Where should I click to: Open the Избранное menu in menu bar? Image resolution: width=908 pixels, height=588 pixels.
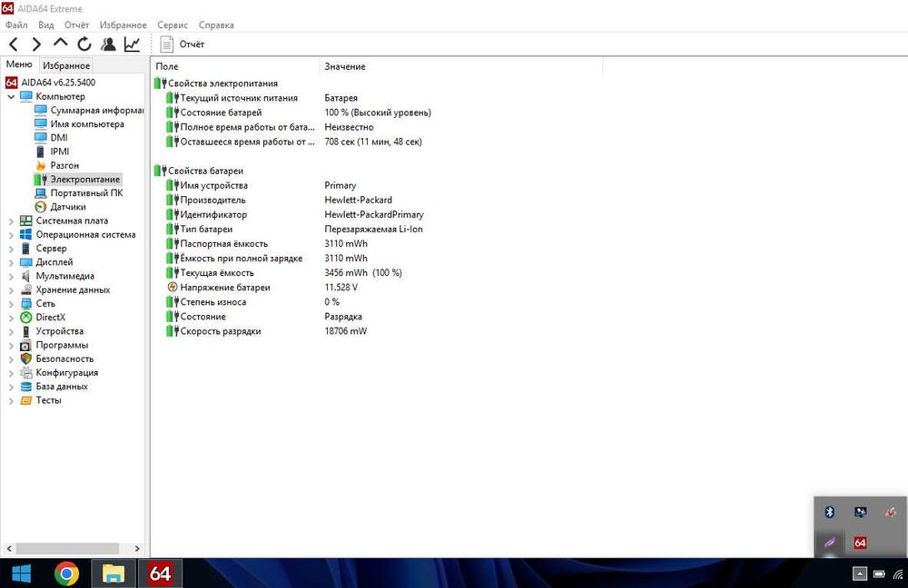pyautogui.click(x=123, y=24)
